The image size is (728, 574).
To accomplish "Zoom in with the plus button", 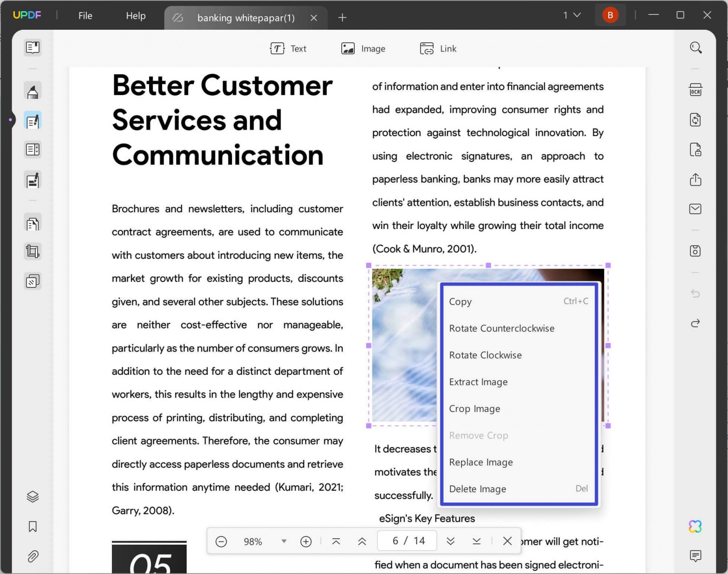I will click(x=305, y=541).
